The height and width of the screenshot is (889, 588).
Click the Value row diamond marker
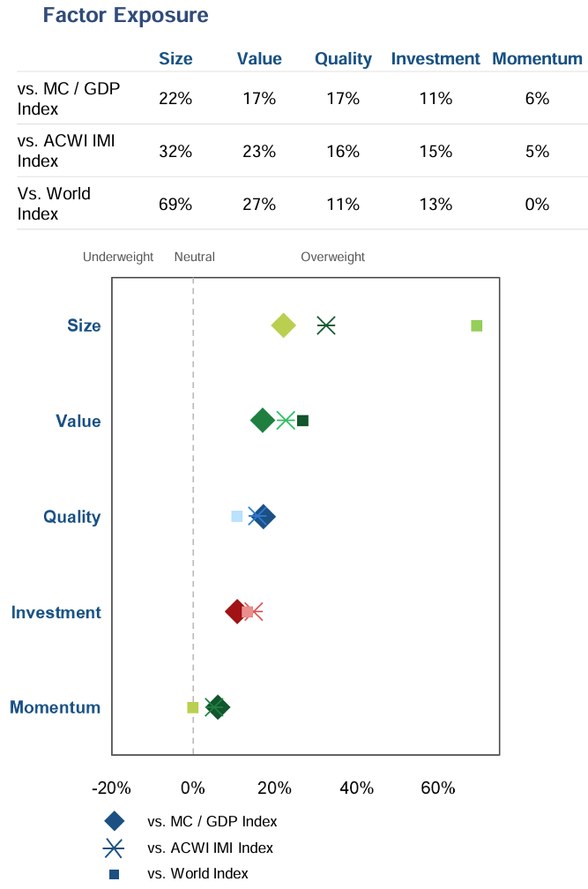pyautogui.click(x=262, y=421)
